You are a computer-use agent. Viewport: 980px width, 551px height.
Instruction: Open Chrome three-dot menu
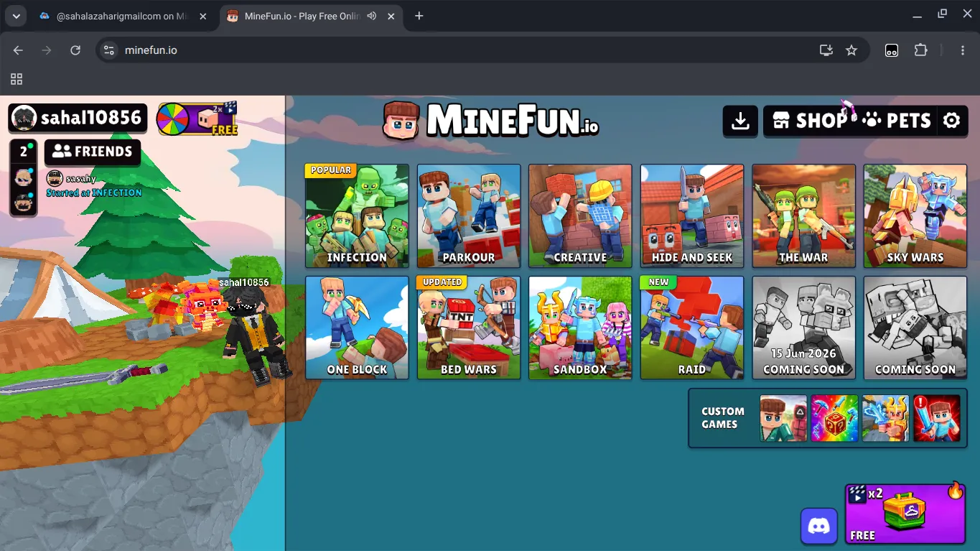(x=963, y=50)
